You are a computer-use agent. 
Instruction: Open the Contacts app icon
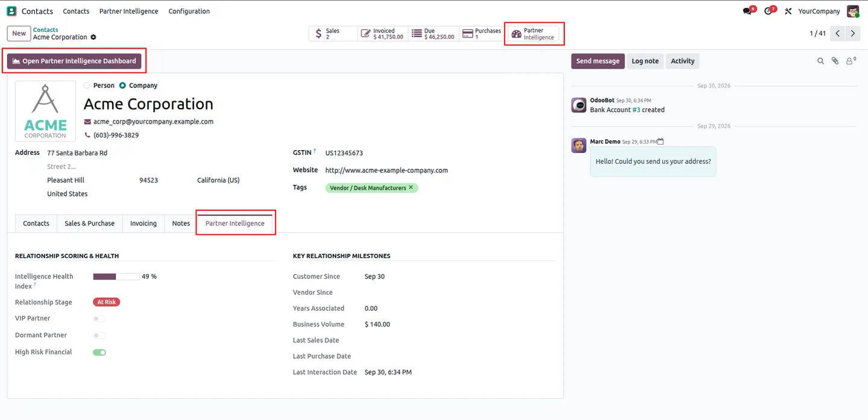pyautogui.click(x=11, y=11)
